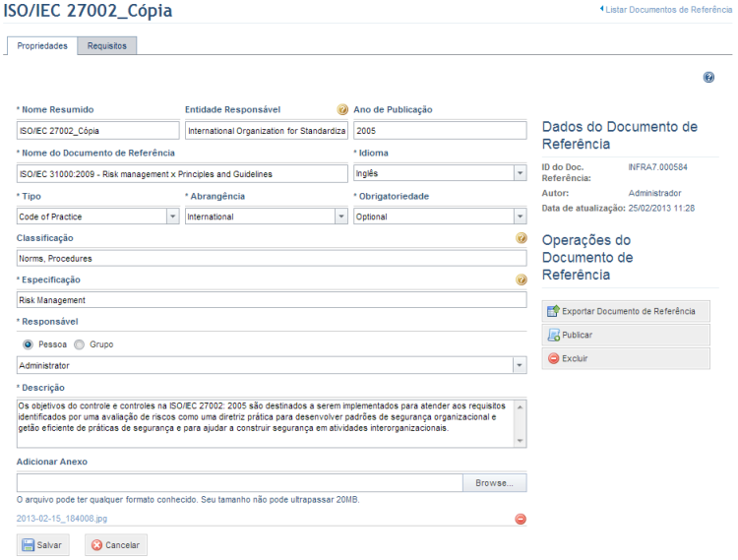
Task: Show help for the Especificação field
Action: (521, 280)
